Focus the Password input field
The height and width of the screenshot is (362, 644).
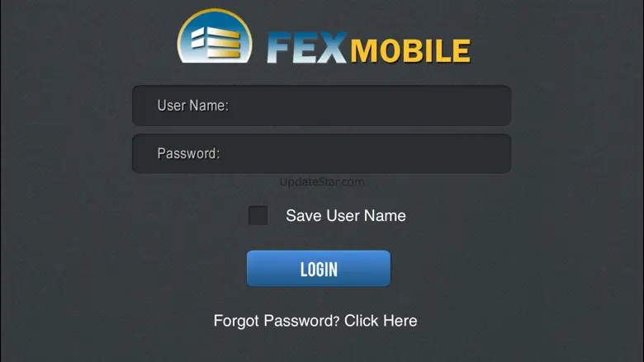click(x=322, y=153)
